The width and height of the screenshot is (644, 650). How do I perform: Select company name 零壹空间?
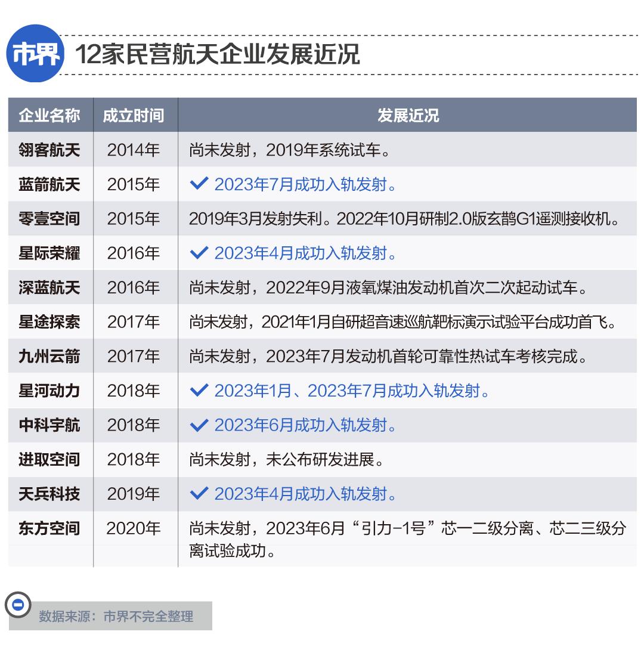point(49,218)
